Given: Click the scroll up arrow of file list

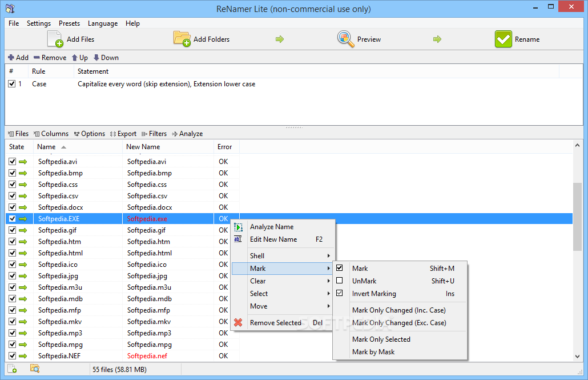Looking at the screenshot, I should 578,145.
